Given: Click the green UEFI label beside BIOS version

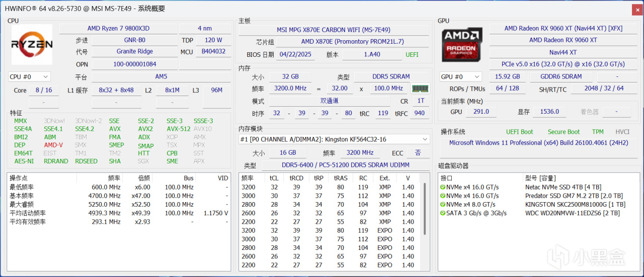Looking at the screenshot, I should point(412,54).
